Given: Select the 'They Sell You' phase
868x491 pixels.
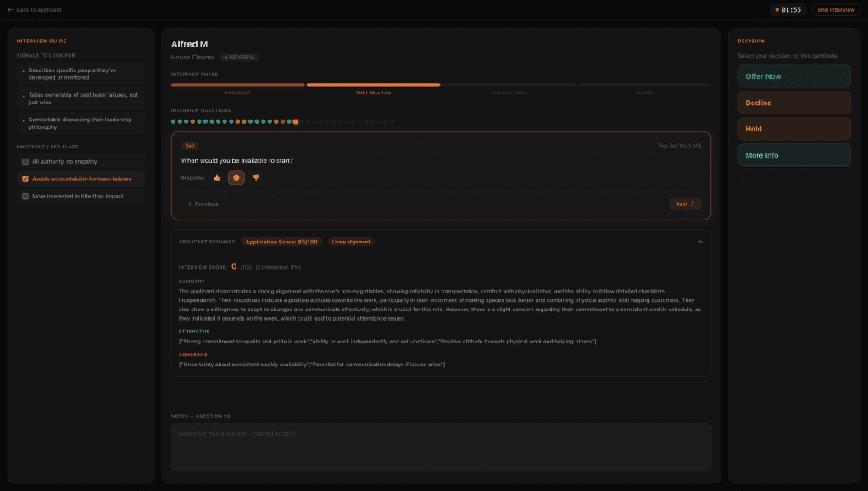Looking at the screenshot, I should coord(373,85).
